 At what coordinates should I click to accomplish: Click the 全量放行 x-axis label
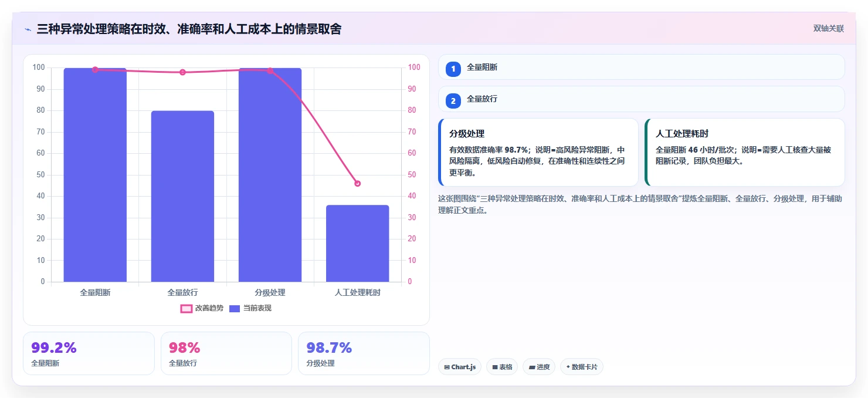(x=182, y=292)
